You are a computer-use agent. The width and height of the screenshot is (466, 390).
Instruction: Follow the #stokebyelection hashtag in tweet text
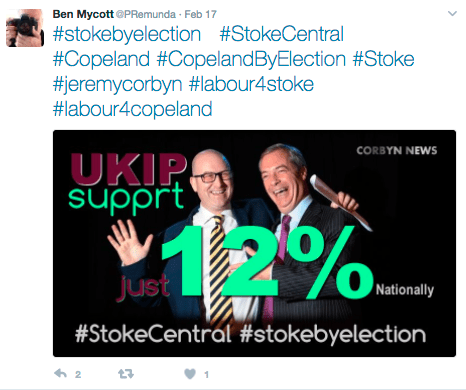[127, 35]
